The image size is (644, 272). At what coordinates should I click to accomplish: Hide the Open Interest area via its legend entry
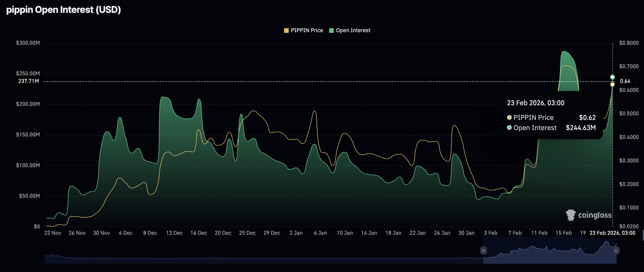350,30
